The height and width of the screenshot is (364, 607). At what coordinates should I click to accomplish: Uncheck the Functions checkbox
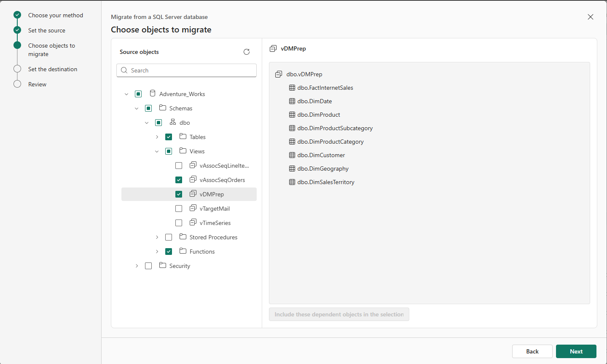tap(169, 252)
